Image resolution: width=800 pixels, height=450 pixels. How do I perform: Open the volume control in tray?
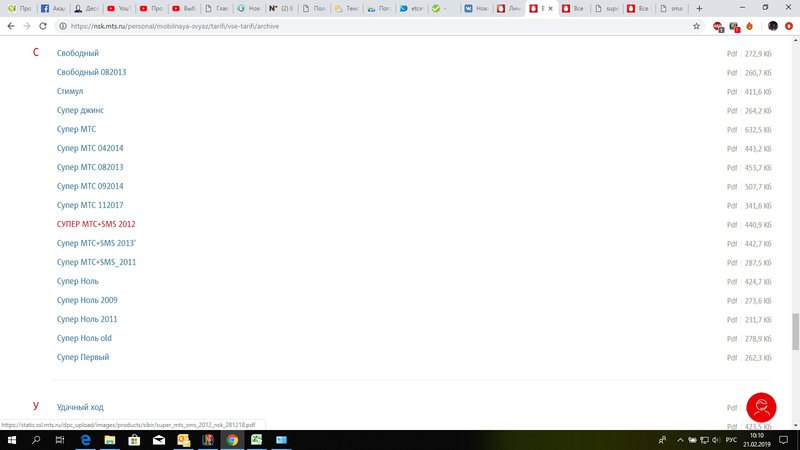[716, 440]
